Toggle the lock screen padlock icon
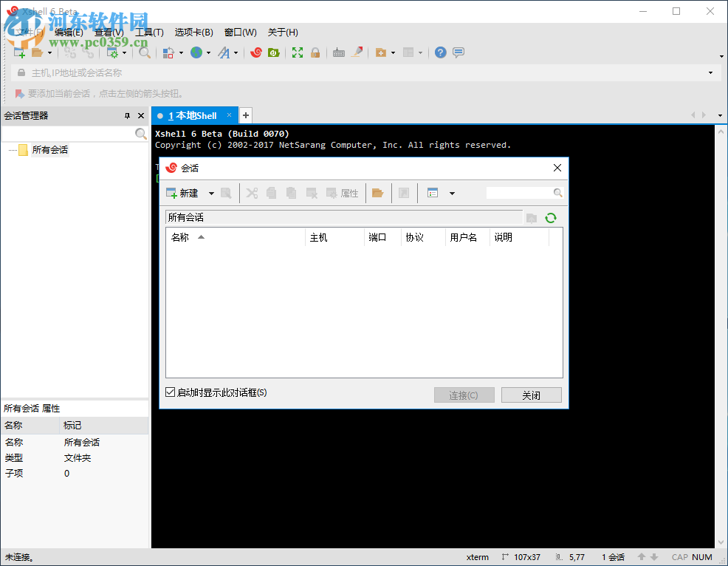Screen dimensions: 728x566 click(315, 52)
